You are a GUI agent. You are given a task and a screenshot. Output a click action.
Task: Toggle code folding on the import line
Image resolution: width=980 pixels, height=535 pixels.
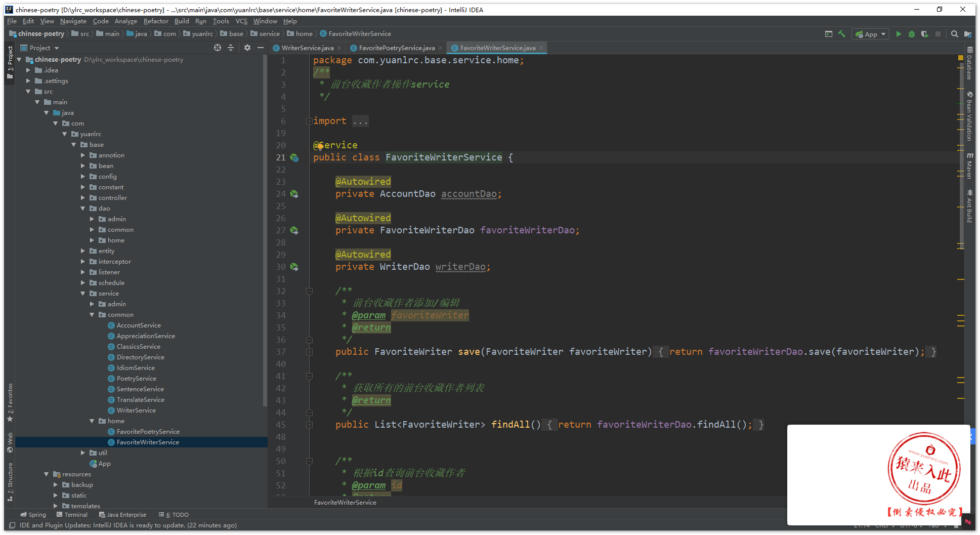(x=309, y=121)
